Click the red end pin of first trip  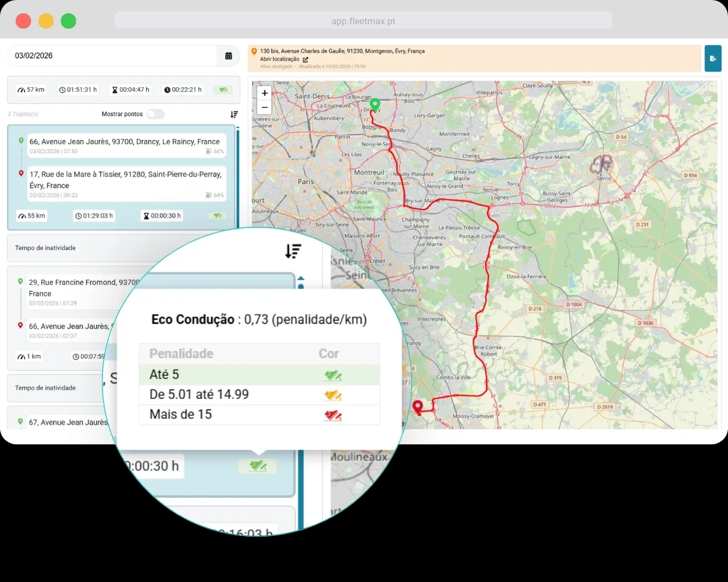coord(21,174)
